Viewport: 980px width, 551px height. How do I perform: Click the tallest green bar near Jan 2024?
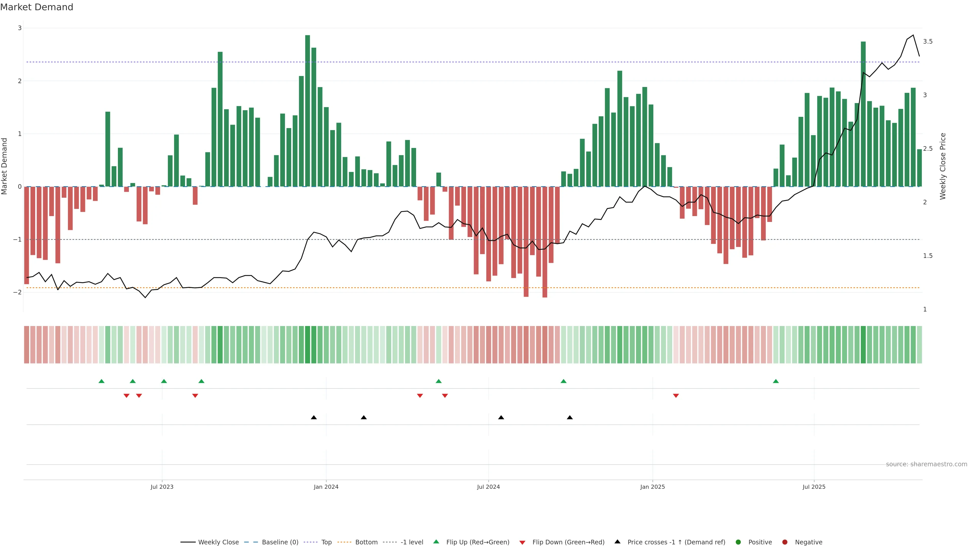tap(307, 110)
